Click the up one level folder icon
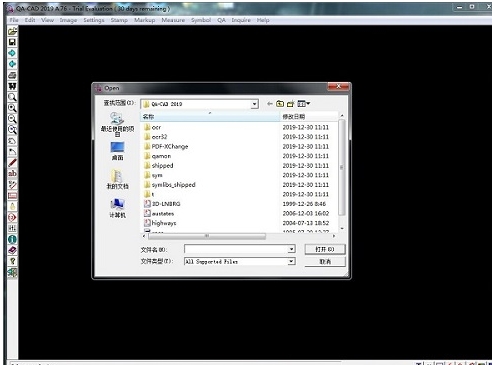Screen dimensions: 492x365 [x=280, y=104]
